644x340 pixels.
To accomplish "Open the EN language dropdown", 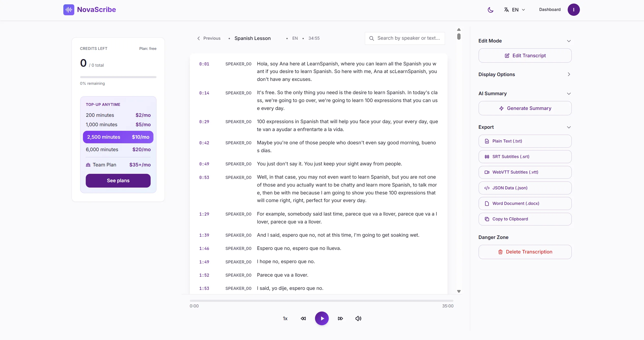I will coord(514,10).
